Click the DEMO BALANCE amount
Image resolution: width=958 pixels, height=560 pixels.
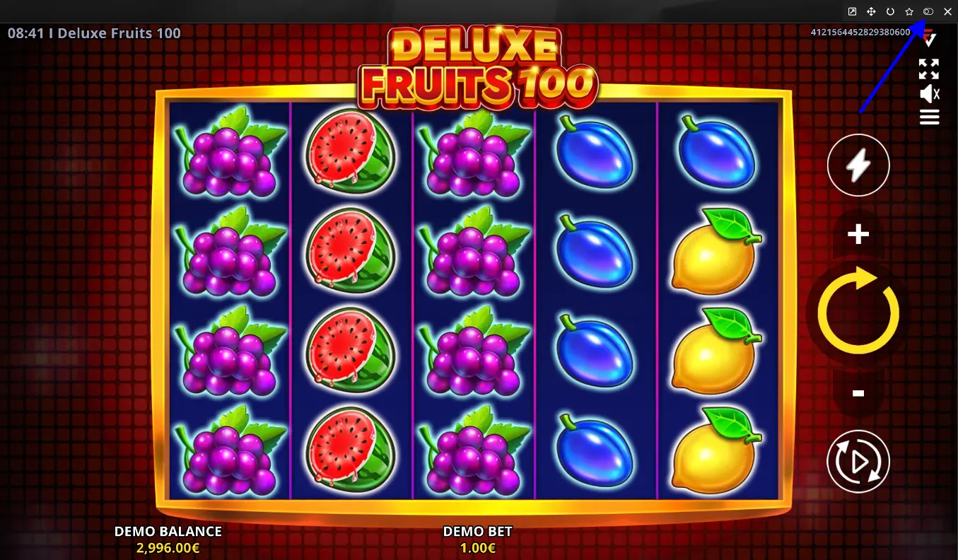[168, 548]
